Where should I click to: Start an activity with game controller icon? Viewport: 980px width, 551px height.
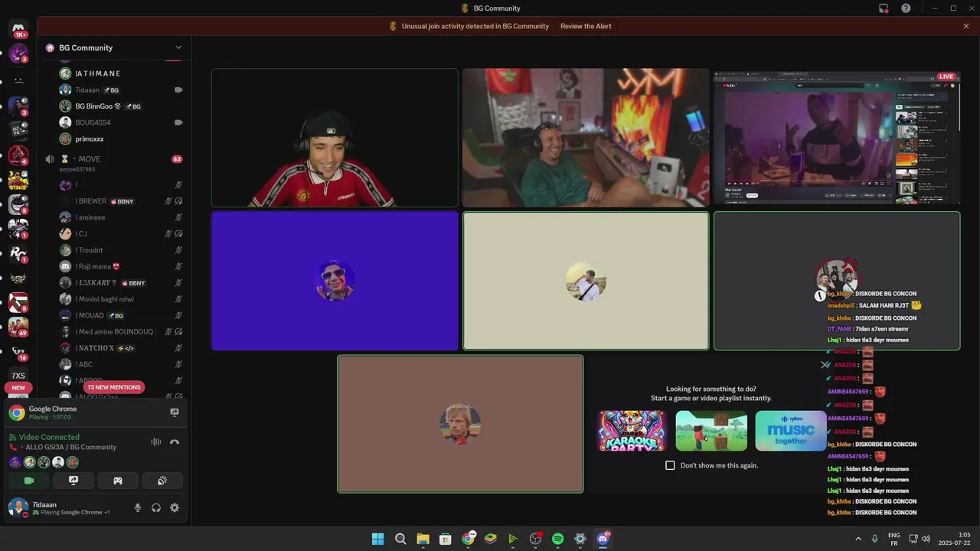pos(118,481)
